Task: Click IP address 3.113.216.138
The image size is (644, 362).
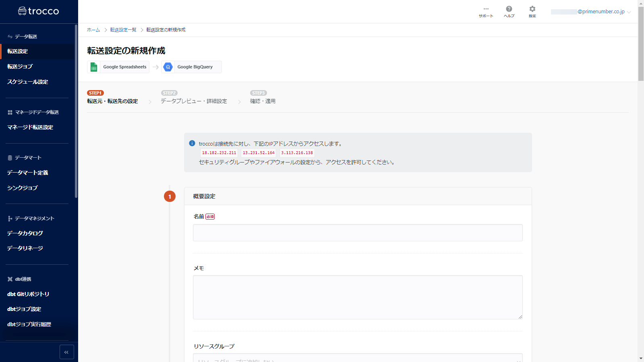Action: tap(297, 153)
